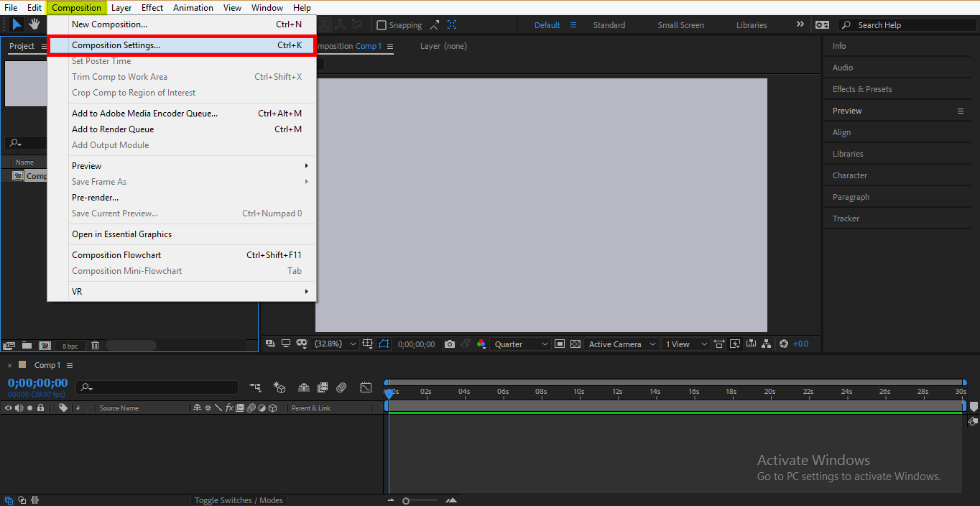980x506 pixels.
Task: Open the Active Camera view dropdown
Action: pyautogui.click(x=620, y=344)
